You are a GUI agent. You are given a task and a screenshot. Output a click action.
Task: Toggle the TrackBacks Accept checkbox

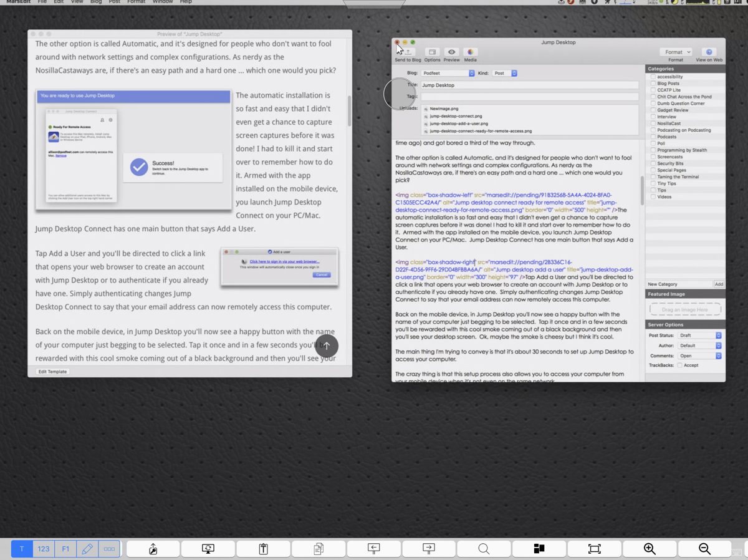click(x=680, y=365)
